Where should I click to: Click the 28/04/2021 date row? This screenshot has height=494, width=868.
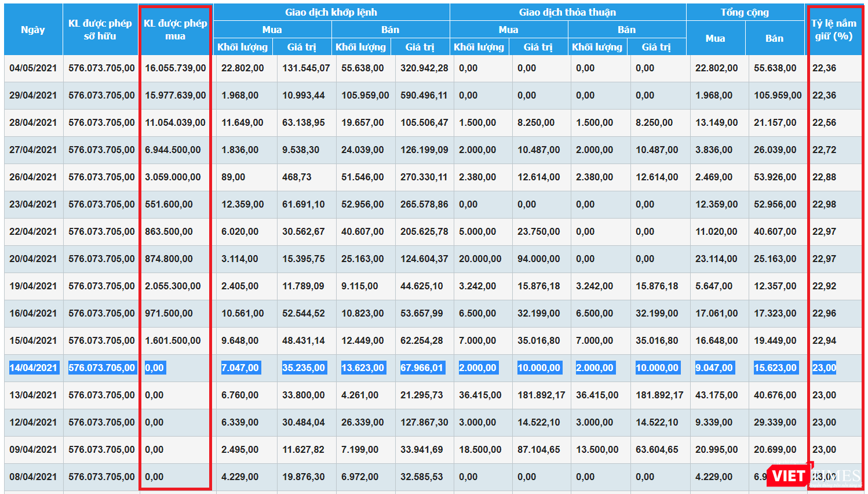pyautogui.click(x=33, y=122)
